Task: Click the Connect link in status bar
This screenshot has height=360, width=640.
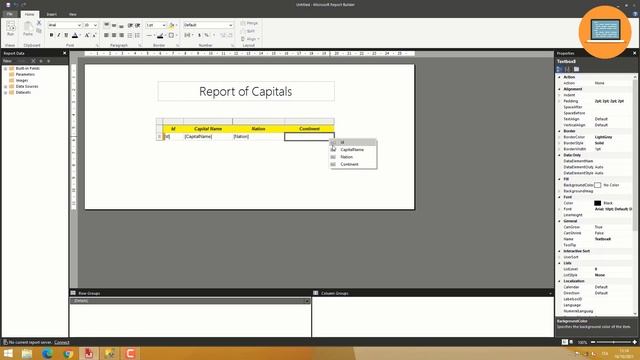Action: [62, 342]
